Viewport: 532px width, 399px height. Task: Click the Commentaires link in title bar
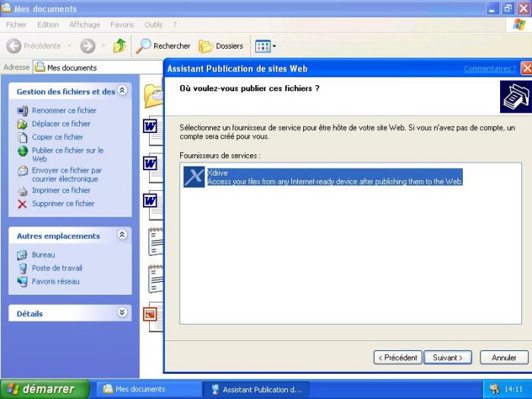click(489, 68)
